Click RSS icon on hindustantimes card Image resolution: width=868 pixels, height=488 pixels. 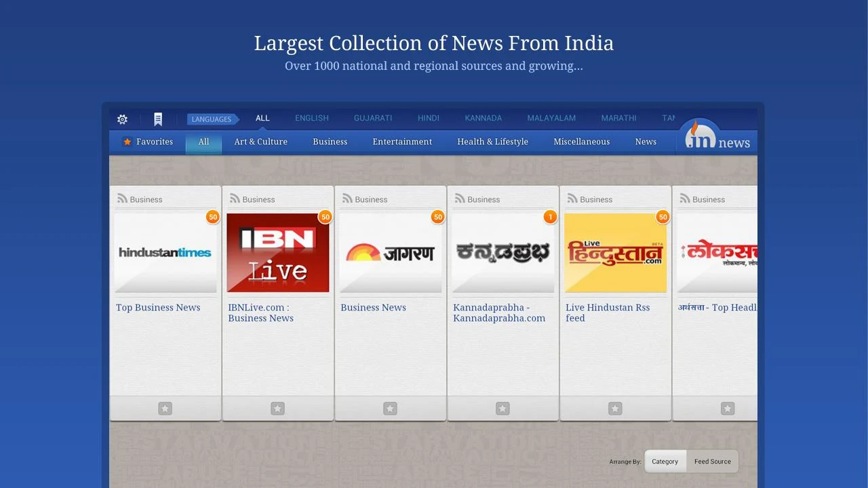click(x=122, y=199)
